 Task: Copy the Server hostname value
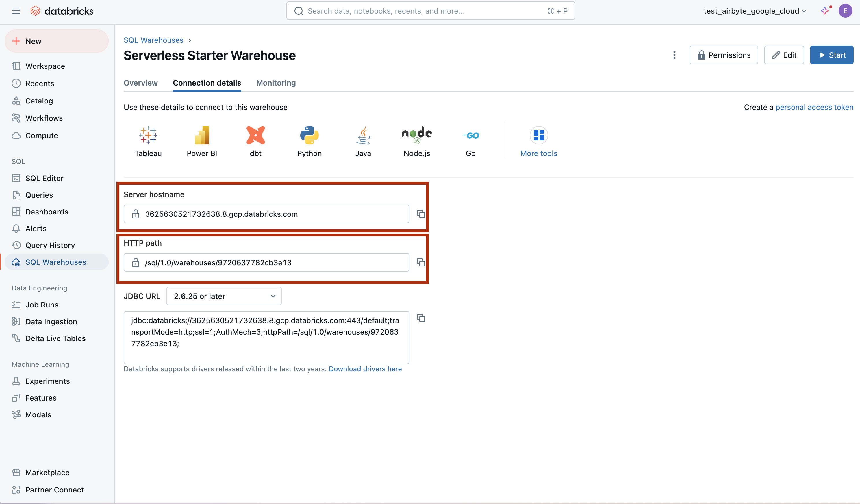coord(421,214)
